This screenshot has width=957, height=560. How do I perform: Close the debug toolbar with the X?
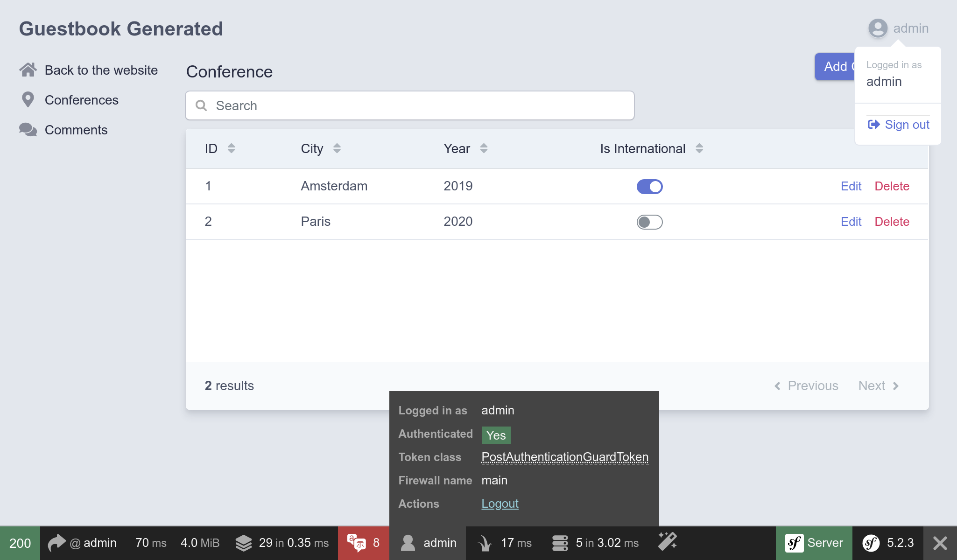[x=940, y=543]
